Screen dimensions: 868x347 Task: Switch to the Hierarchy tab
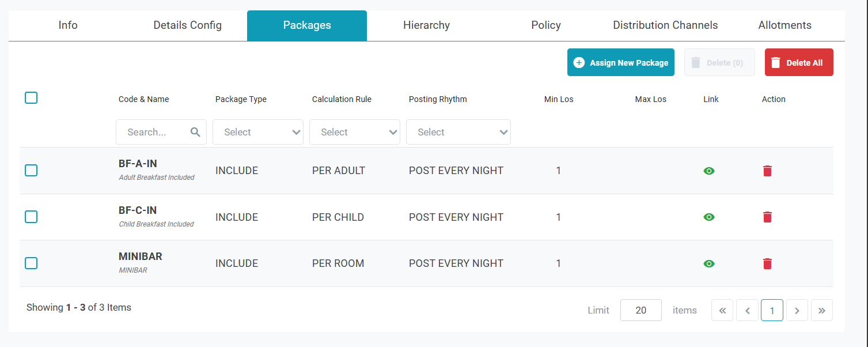point(426,25)
